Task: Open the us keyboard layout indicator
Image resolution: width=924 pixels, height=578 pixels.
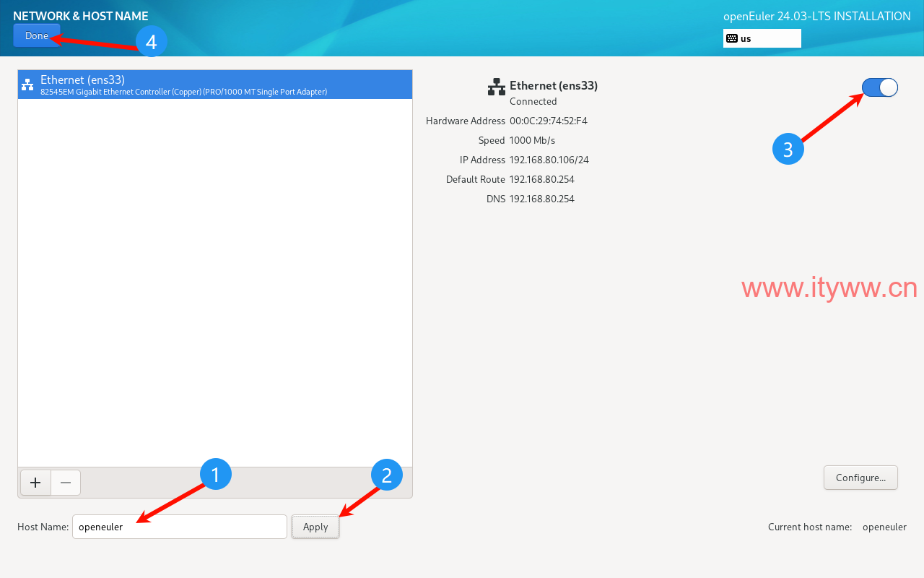Action: [x=762, y=38]
